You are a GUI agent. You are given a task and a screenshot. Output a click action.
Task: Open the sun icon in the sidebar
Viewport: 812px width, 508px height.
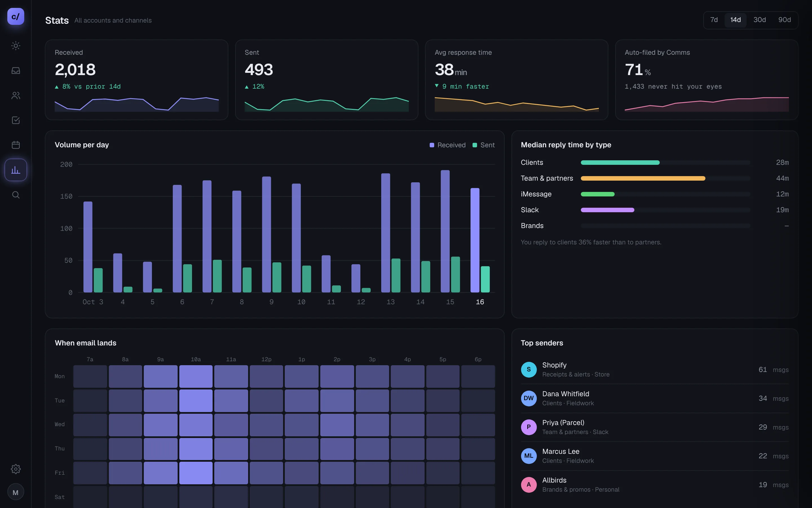(x=16, y=46)
